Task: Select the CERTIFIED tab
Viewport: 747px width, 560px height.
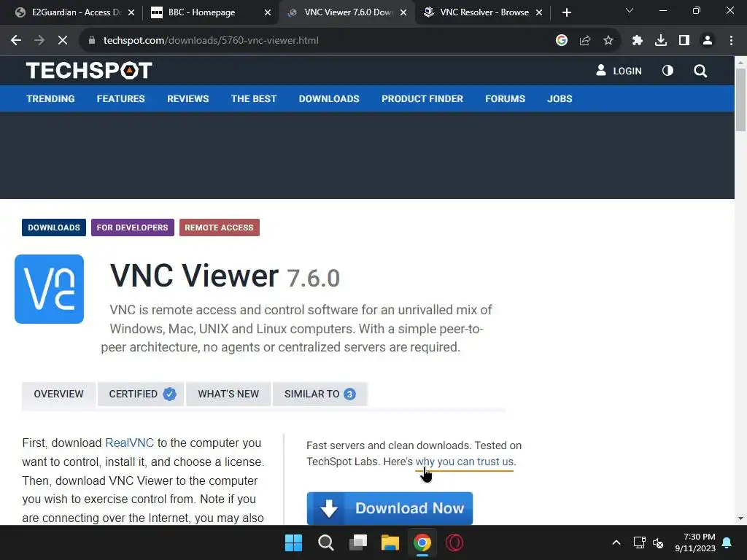Action: pos(141,394)
